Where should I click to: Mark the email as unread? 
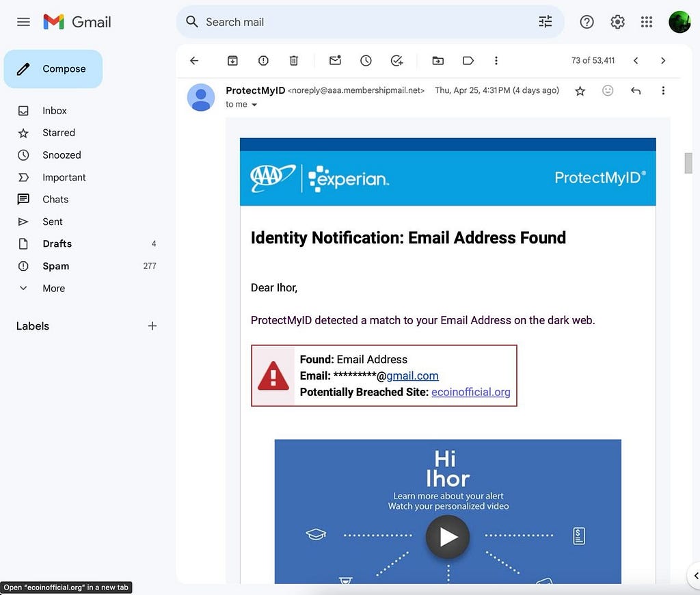pyautogui.click(x=335, y=60)
